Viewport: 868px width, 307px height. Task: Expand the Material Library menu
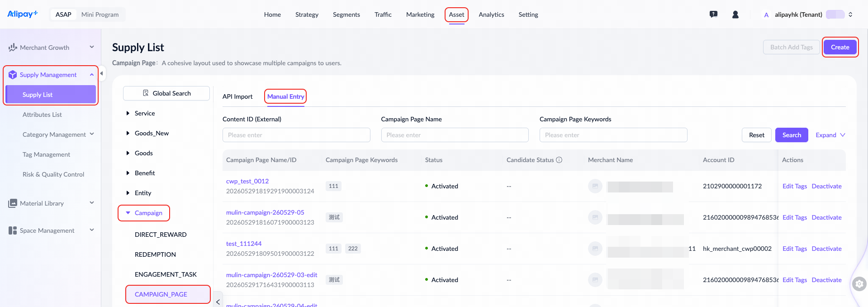click(x=92, y=203)
